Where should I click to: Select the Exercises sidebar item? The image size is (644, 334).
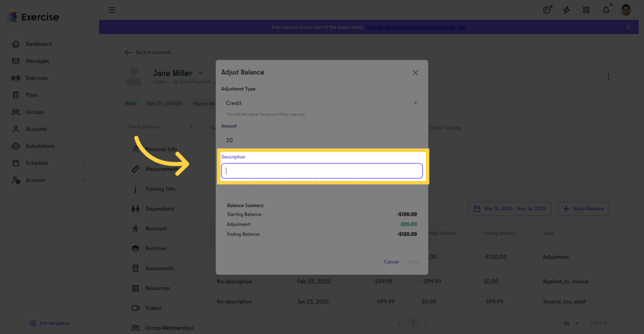[37, 78]
